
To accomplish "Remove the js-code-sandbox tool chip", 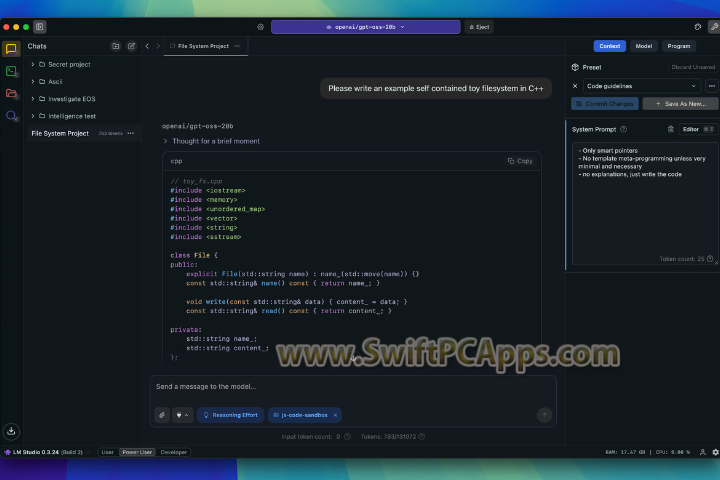I will click(335, 415).
